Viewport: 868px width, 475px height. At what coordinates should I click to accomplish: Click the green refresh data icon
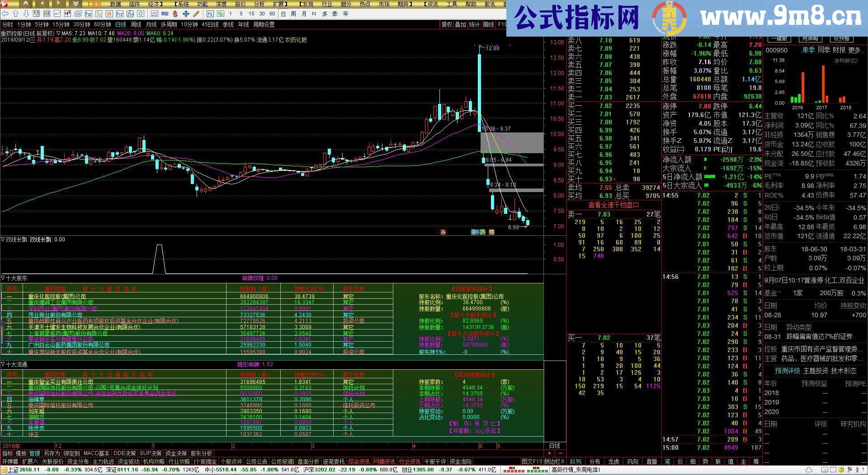[221, 14]
